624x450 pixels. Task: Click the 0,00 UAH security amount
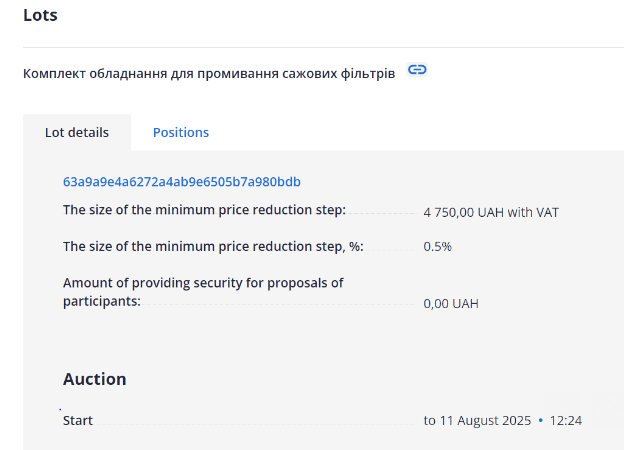(451, 303)
